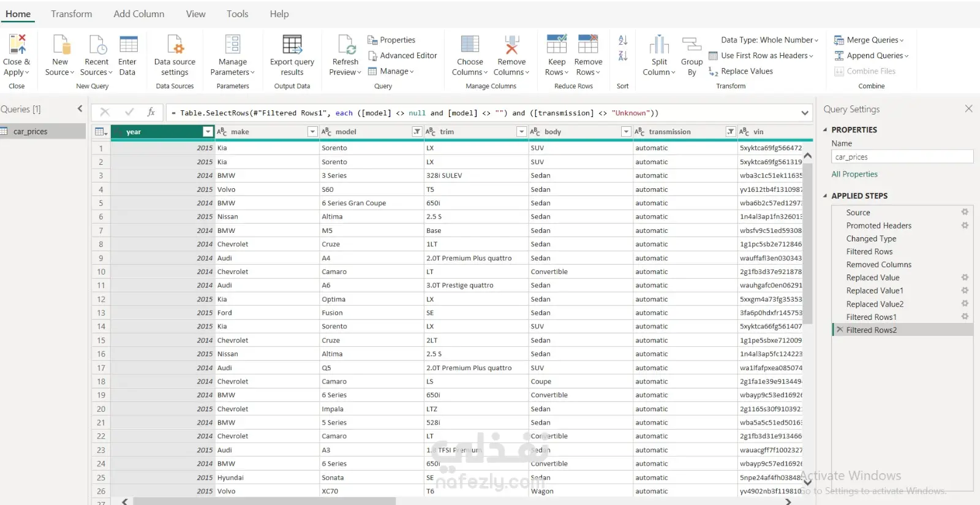Click the Group By icon

[692, 44]
